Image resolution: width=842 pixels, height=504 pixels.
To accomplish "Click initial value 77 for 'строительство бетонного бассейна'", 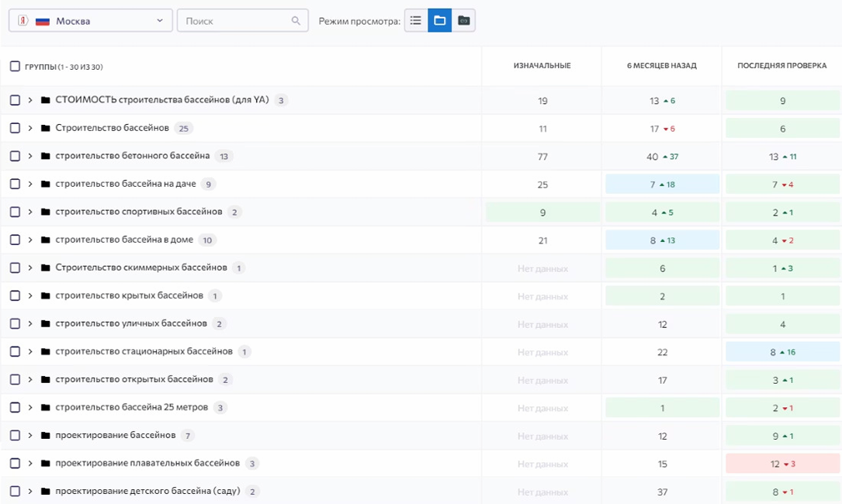I will [543, 157].
